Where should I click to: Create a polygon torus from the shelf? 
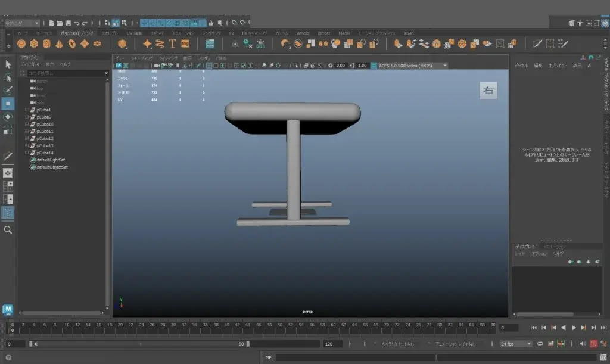pyautogui.click(x=72, y=44)
